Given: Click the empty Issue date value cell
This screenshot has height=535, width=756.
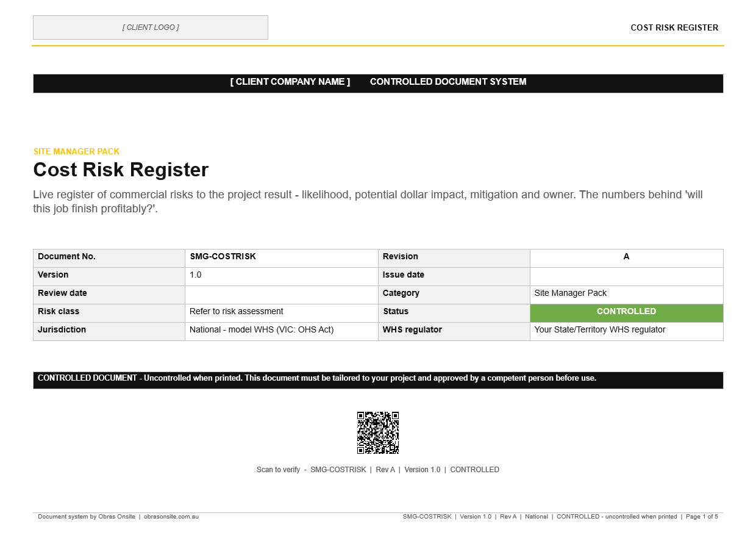Looking at the screenshot, I should point(627,276).
